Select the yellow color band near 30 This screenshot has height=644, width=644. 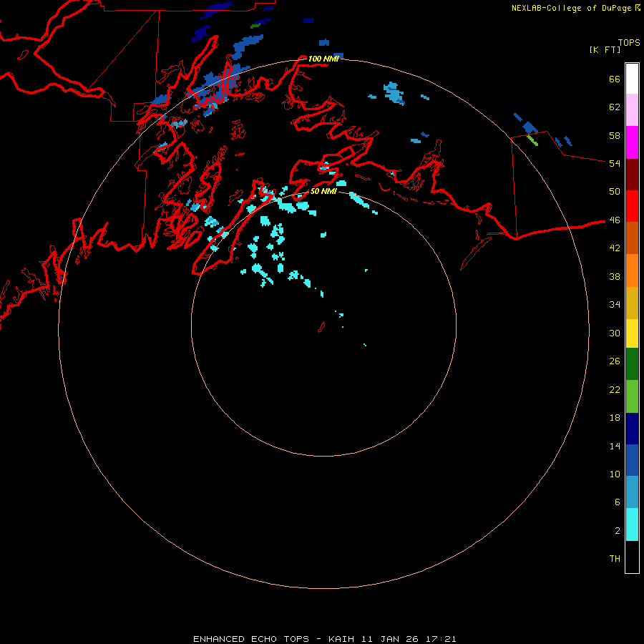click(632, 333)
